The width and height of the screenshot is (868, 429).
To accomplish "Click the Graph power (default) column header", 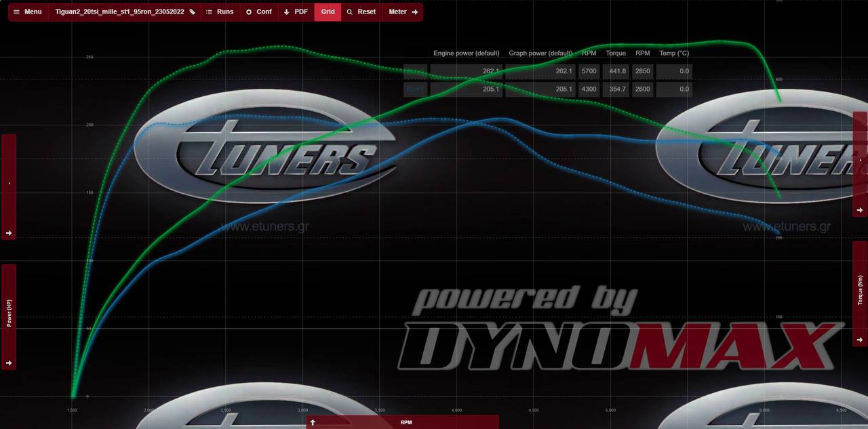I will click(540, 53).
